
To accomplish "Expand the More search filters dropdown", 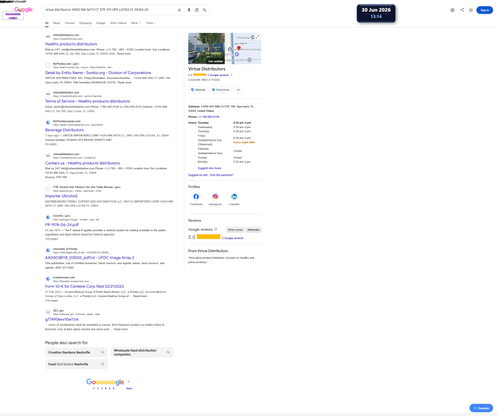I will click(x=136, y=23).
